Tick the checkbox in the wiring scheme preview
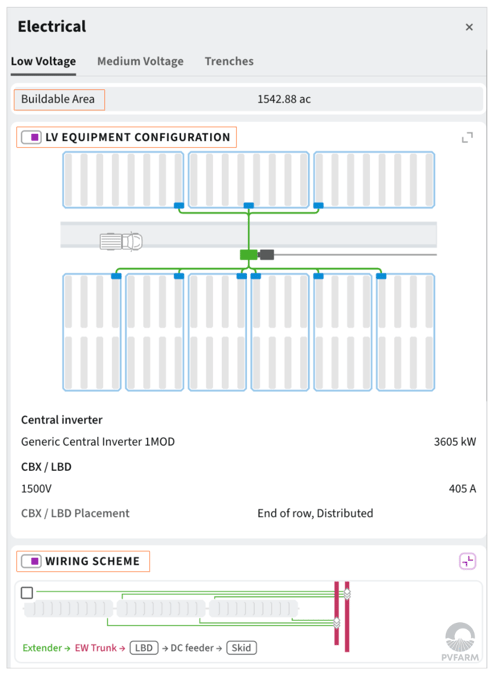 click(27, 593)
